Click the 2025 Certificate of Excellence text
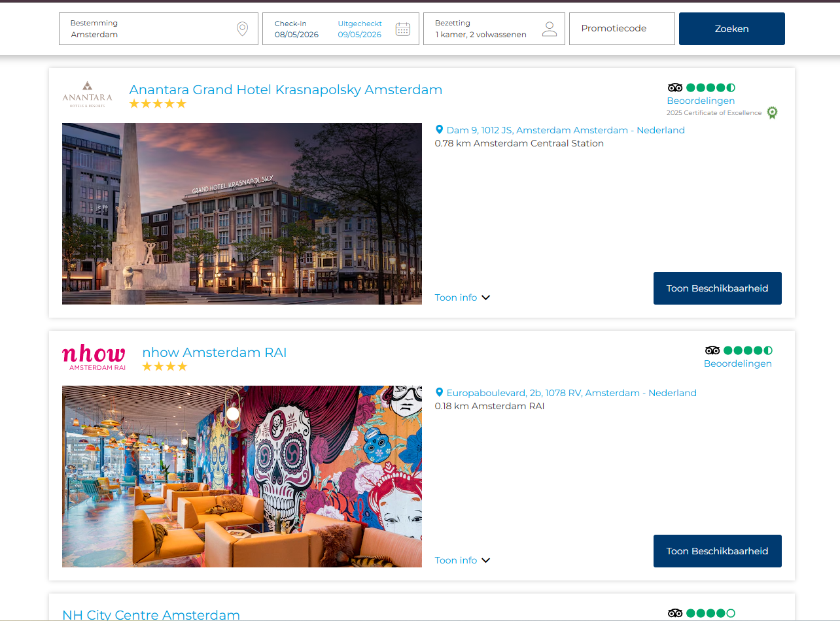The height and width of the screenshot is (621, 840). click(x=714, y=113)
